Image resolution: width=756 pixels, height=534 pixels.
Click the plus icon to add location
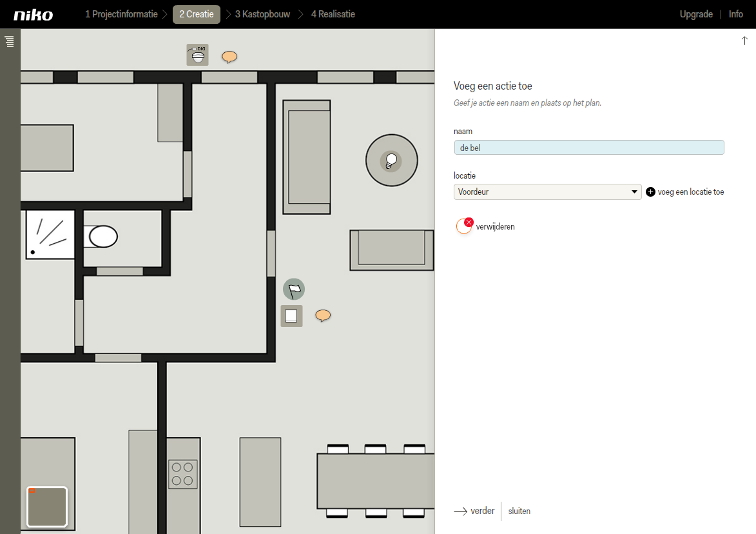pos(650,192)
